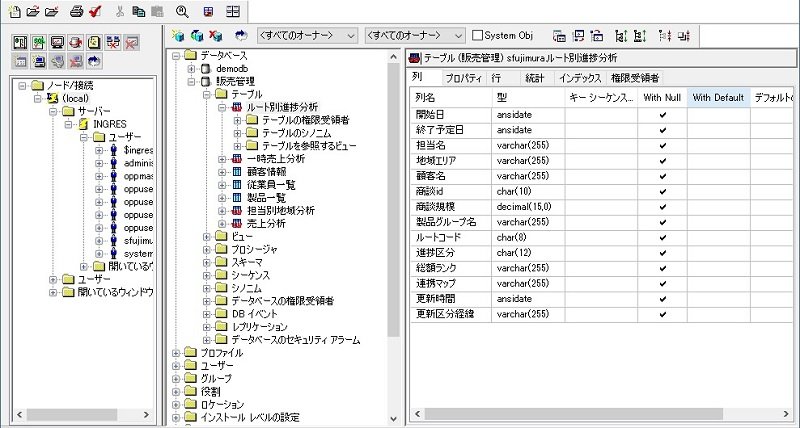The width and height of the screenshot is (800, 428).
Task: Click the red cylinder arrow icon in nodes panel
Action: point(76,42)
